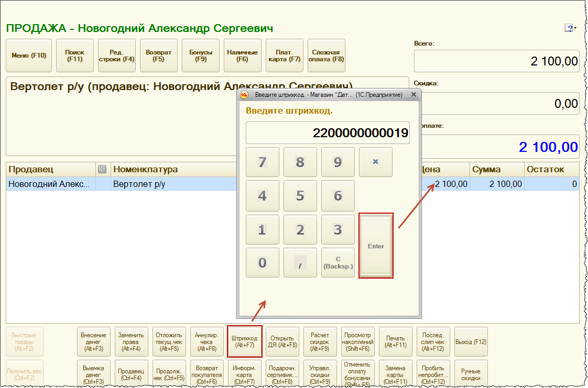Click Просмотр накоплений (Shift+F6)
Screen dimensions: 588x388
[357, 341]
